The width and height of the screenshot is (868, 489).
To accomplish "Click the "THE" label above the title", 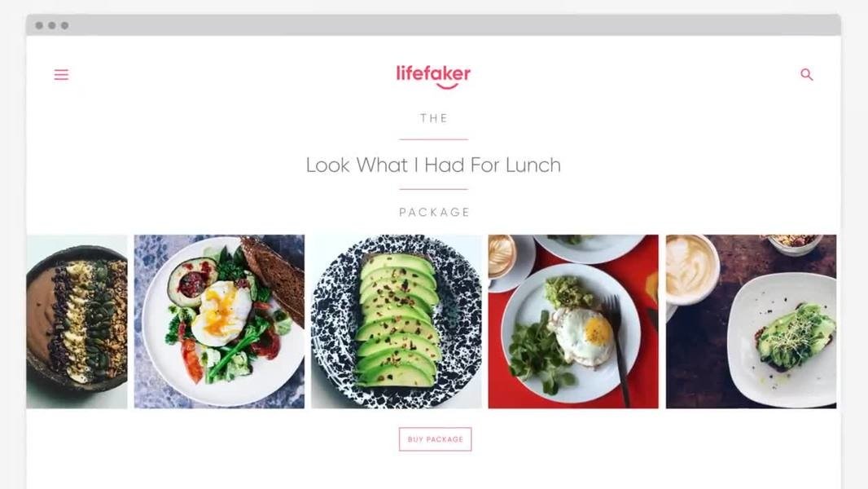I will pos(434,118).
